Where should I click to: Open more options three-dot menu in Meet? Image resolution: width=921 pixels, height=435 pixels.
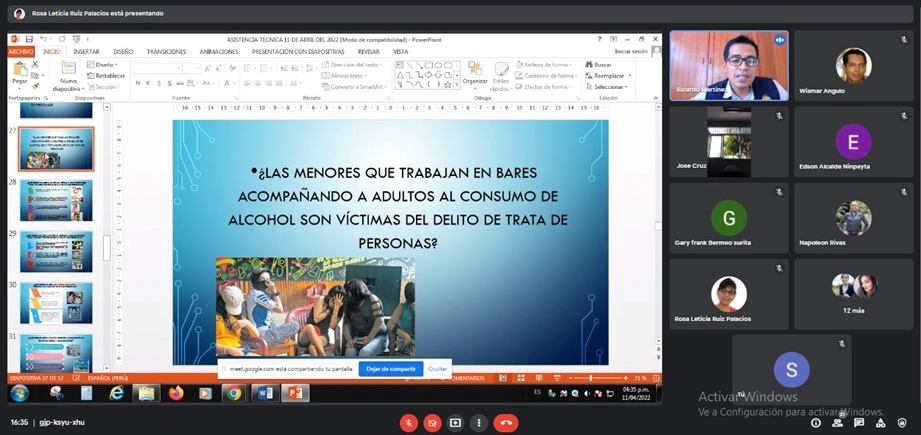pyautogui.click(x=480, y=423)
